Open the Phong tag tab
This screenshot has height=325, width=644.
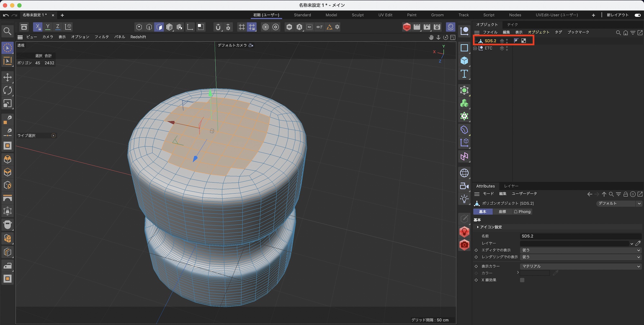click(x=522, y=212)
